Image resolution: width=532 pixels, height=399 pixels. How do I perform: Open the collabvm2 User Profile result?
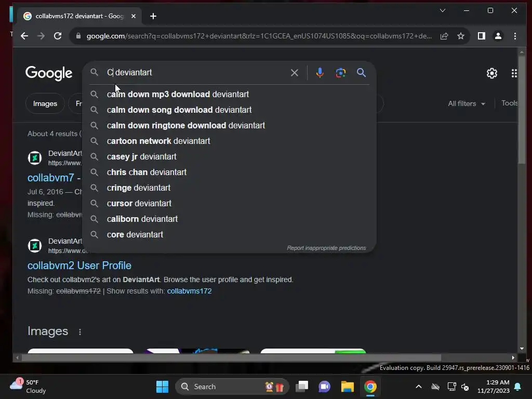tap(79, 265)
